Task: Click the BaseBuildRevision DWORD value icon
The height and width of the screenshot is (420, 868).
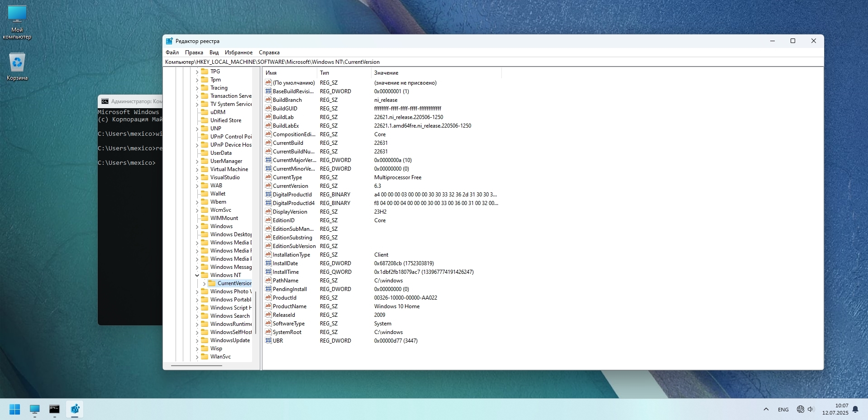Action: pyautogui.click(x=268, y=91)
